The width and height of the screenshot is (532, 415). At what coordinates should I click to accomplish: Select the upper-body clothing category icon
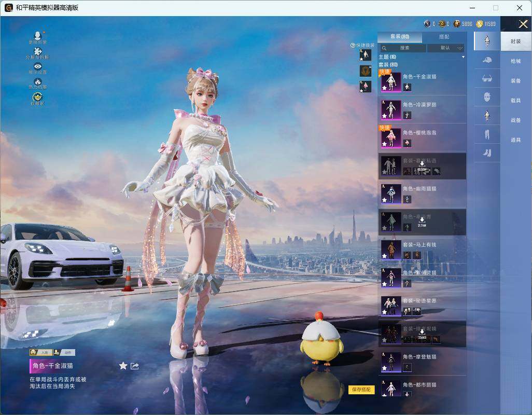(487, 116)
